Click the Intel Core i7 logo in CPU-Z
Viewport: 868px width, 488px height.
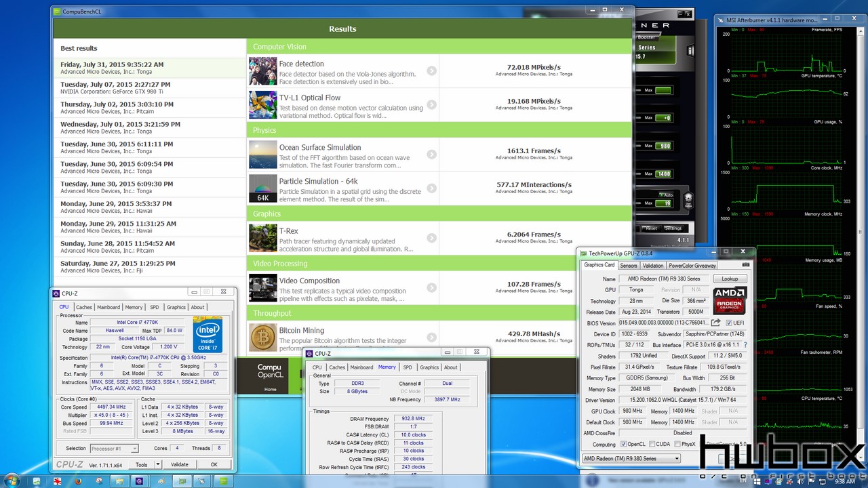[x=208, y=334]
